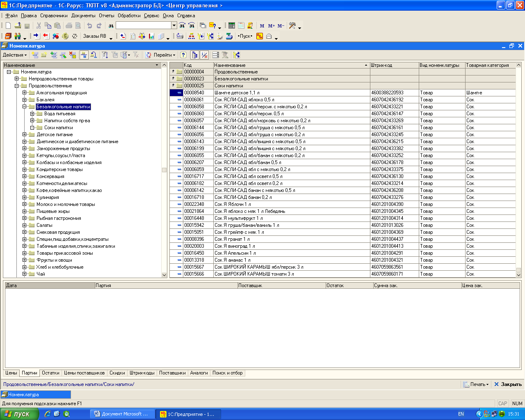The width and height of the screenshot is (525, 420).
Task: Toggle hierarchical view icon
Action: click(x=84, y=55)
